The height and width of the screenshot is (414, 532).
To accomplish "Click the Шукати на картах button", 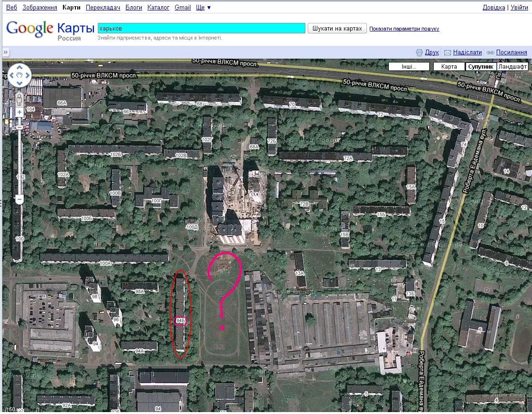I will tap(337, 29).
